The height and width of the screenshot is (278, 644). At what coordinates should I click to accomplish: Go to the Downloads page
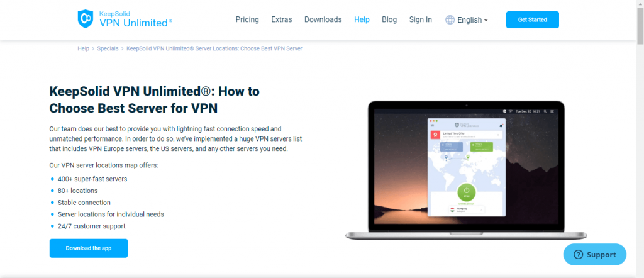(x=323, y=19)
